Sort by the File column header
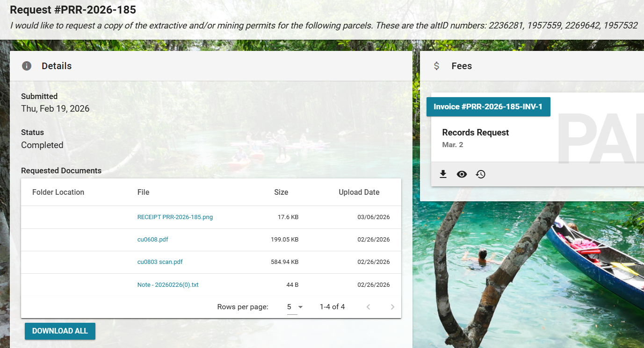Screen dimensions: 644x348 click(x=143, y=192)
